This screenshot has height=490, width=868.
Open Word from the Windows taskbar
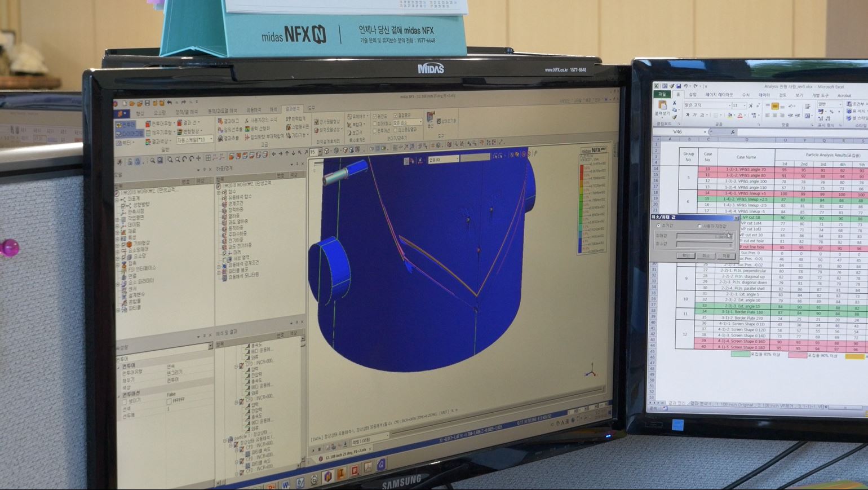(285, 485)
